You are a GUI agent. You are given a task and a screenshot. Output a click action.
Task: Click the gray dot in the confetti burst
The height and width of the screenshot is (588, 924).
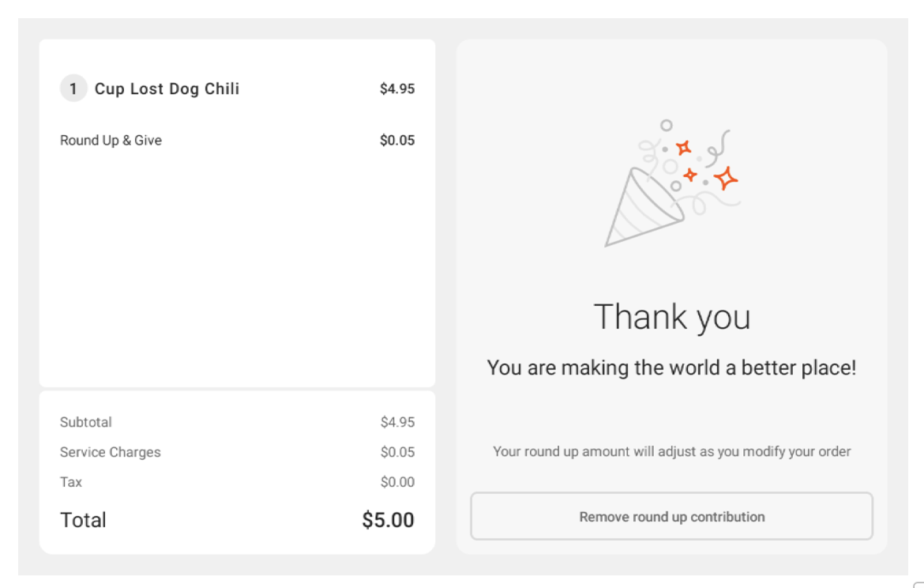(x=665, y=148)
